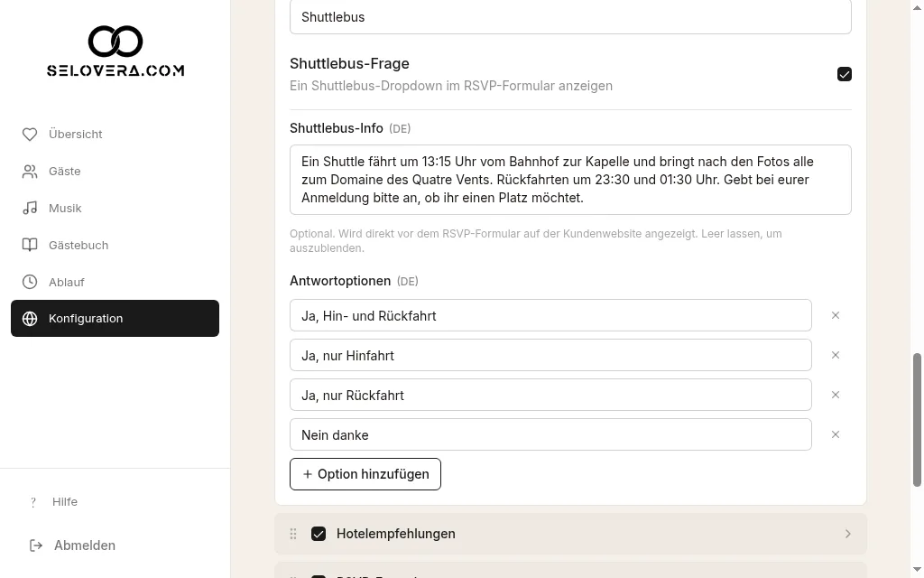The width and height of the screenshot is (924, 578).
Task: Uncheck the Hotelempfehlungen section checkbox
Action: (319, 534)
